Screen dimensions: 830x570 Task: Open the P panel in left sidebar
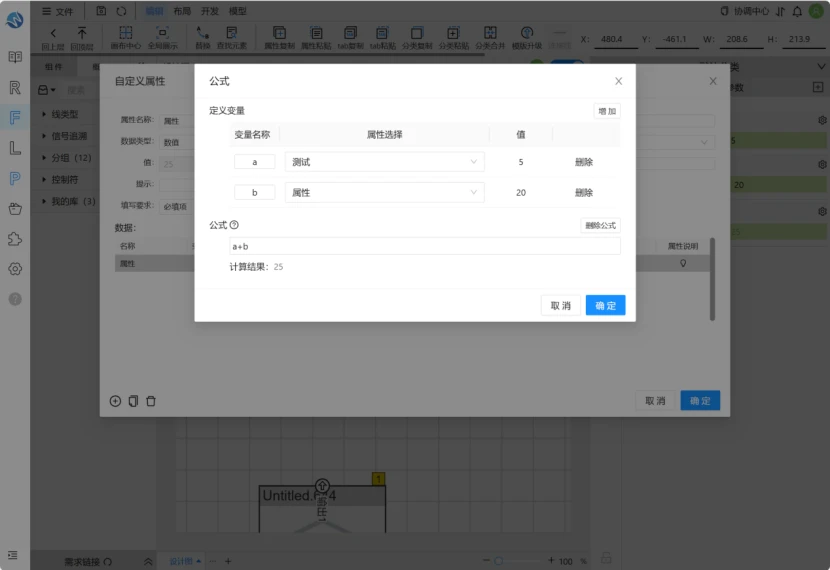click(15, 178)
